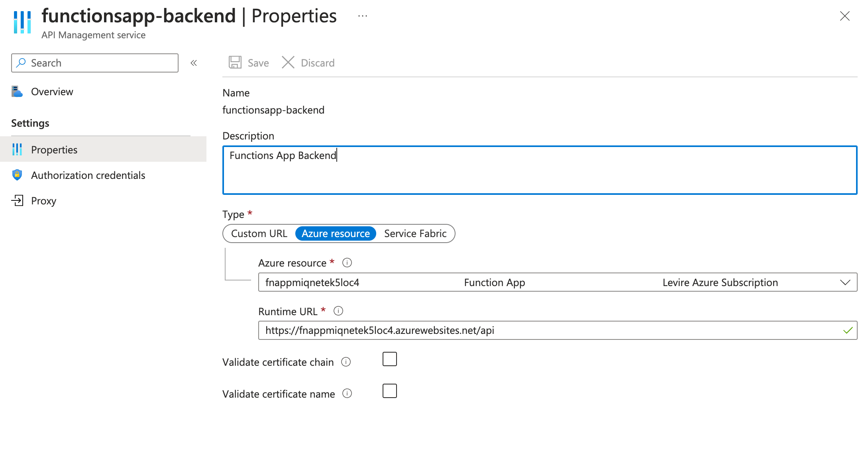Enable Validate certificate name checkbox
This screenshot has width=868, height=455.
click(x=390, y=391)
